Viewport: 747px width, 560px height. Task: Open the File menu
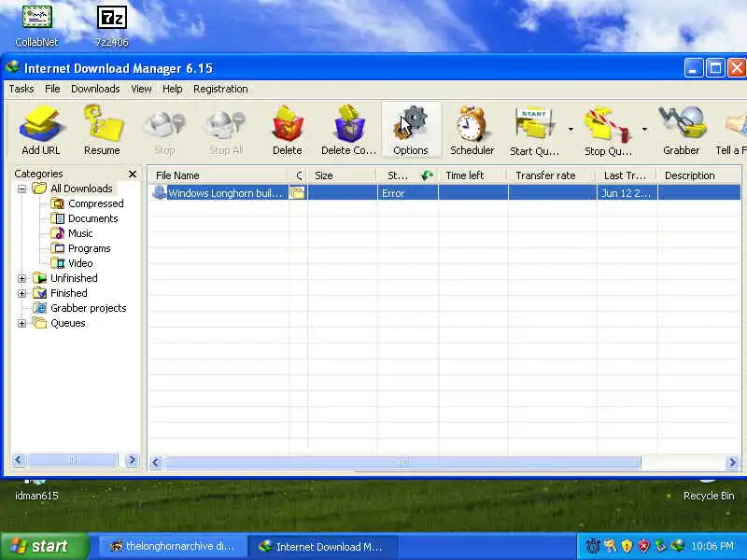[52, 89]
